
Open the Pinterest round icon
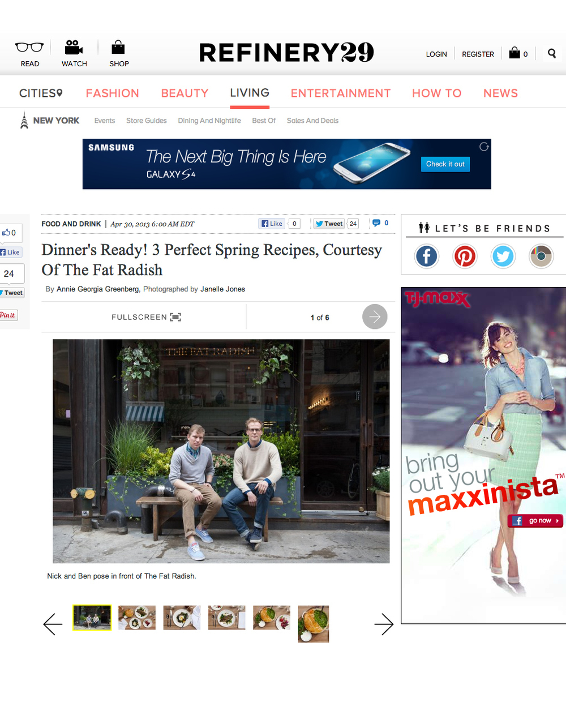coord(465,256)
